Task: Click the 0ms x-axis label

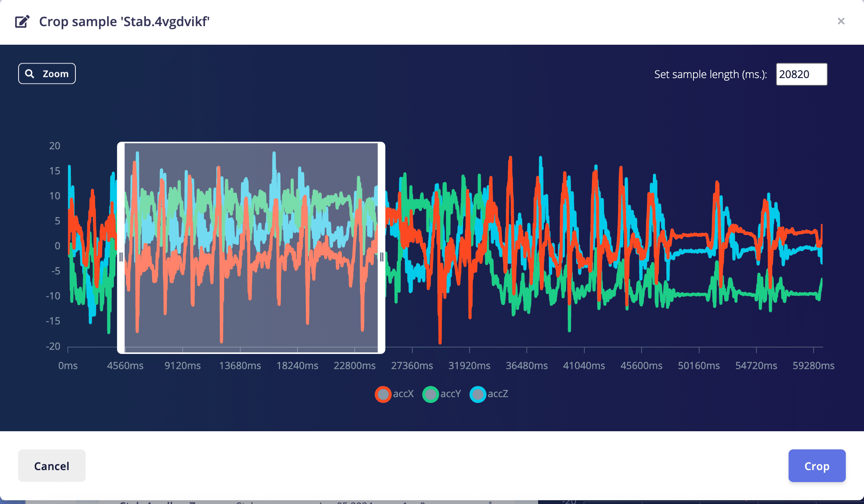Action: pos(68,366)
